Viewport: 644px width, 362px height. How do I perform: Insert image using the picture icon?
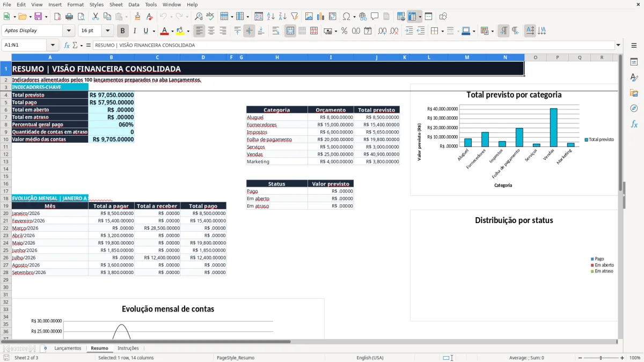pyautogui.click(x=309, y=17)
